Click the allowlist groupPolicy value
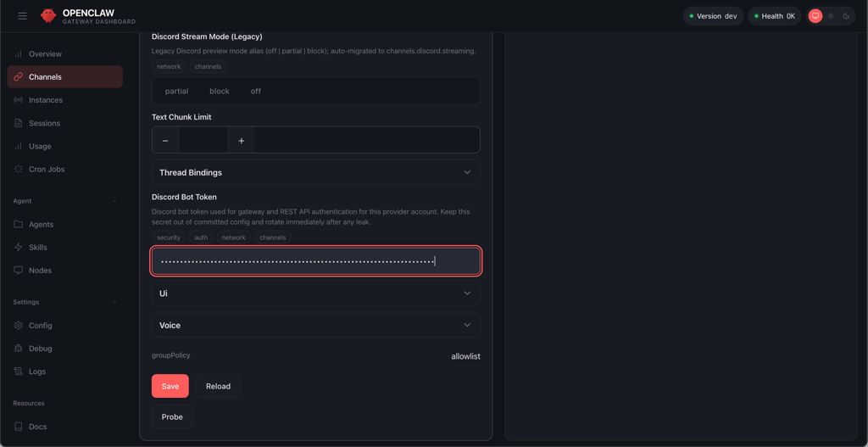The image size is (868, 447). click(465, 356)
